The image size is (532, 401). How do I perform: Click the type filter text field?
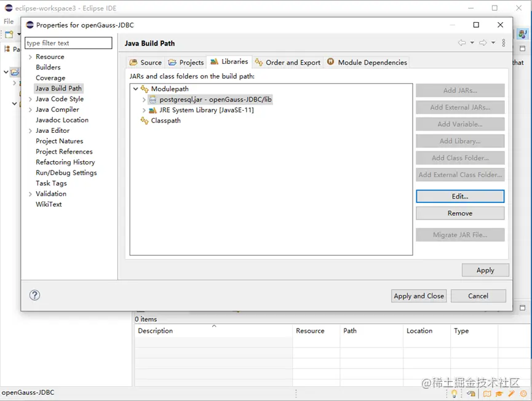click(x=68, y=43)
